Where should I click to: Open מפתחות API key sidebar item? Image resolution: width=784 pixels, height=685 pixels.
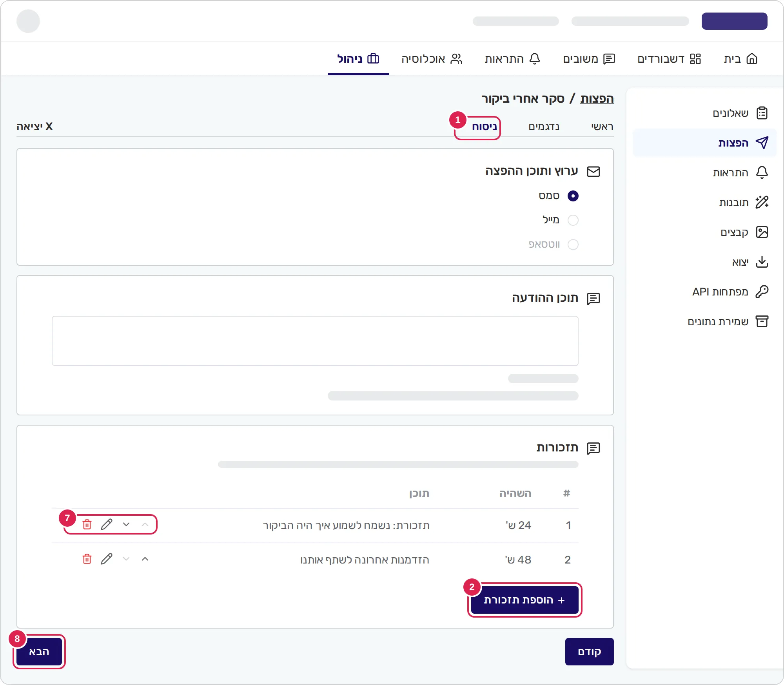tap(704, 292)
